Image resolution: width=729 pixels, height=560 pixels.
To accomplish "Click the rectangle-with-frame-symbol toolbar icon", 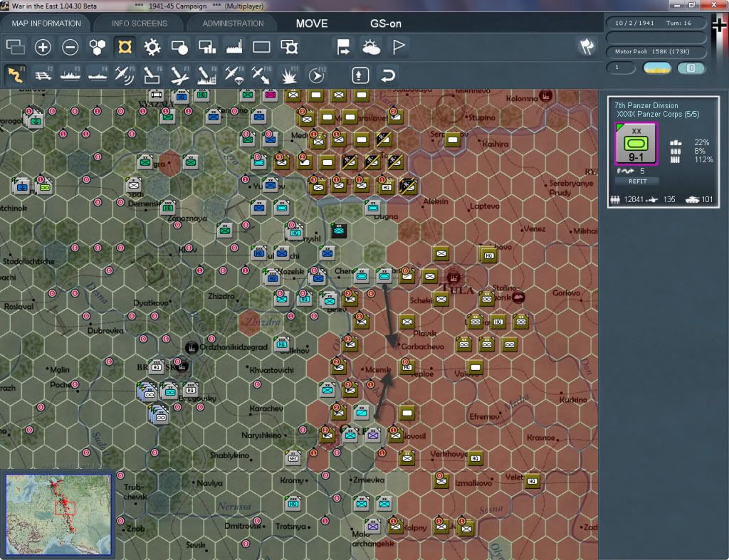I will (x=289, y=47).
